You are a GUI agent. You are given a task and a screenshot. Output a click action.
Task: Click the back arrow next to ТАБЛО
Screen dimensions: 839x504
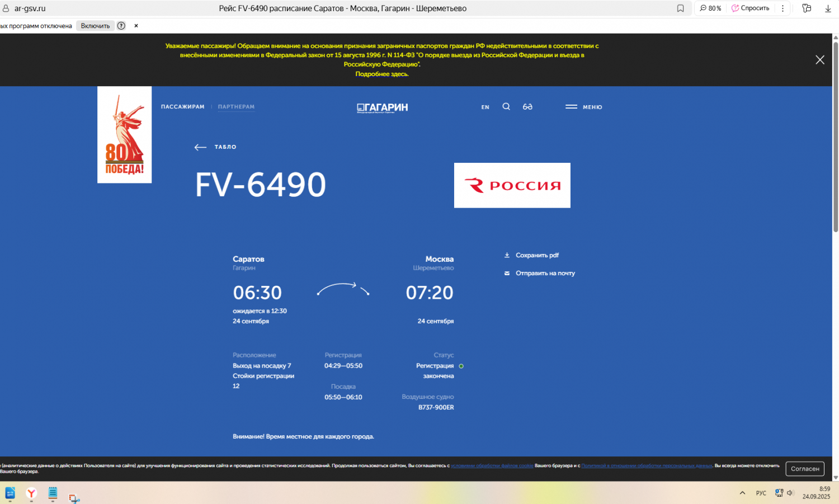tap(200, 147)
